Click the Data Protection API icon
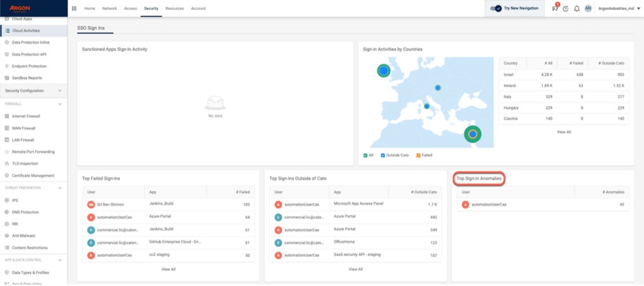The height and width of the screenshot is (286, 644). click(x=8, y=54)
